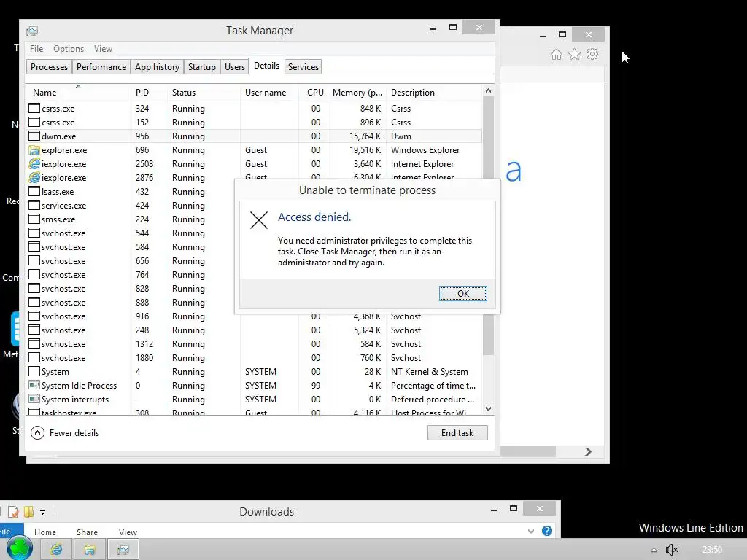
Task: Select the System process with PID 4
Action: (x=254, y=371)
